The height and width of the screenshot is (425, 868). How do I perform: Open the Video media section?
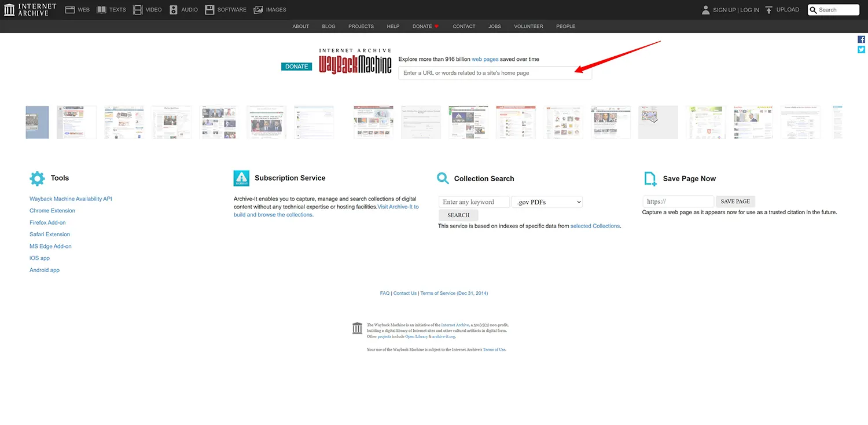pos(147,10)
